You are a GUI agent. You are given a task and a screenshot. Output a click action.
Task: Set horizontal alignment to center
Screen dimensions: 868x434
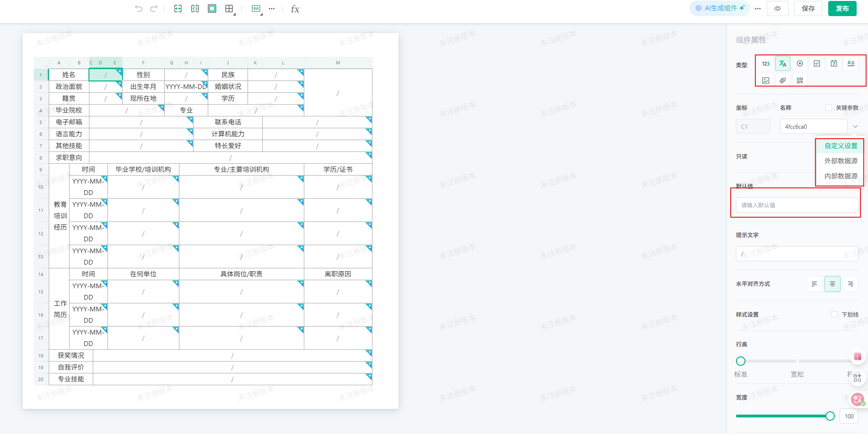click(833, 284)
